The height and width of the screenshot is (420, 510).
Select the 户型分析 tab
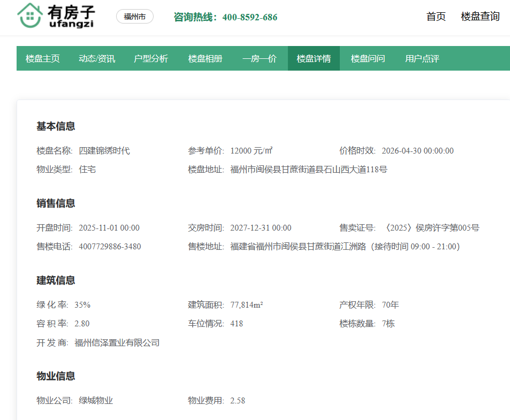pos(151,58)
